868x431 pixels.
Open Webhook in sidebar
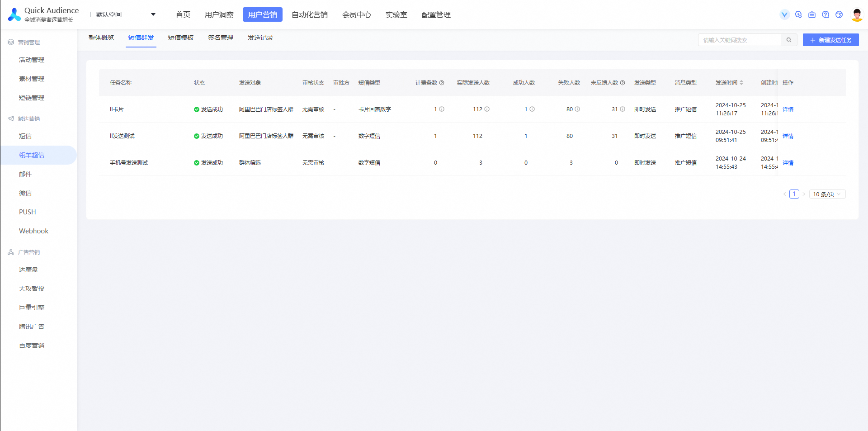pos(33,231)
